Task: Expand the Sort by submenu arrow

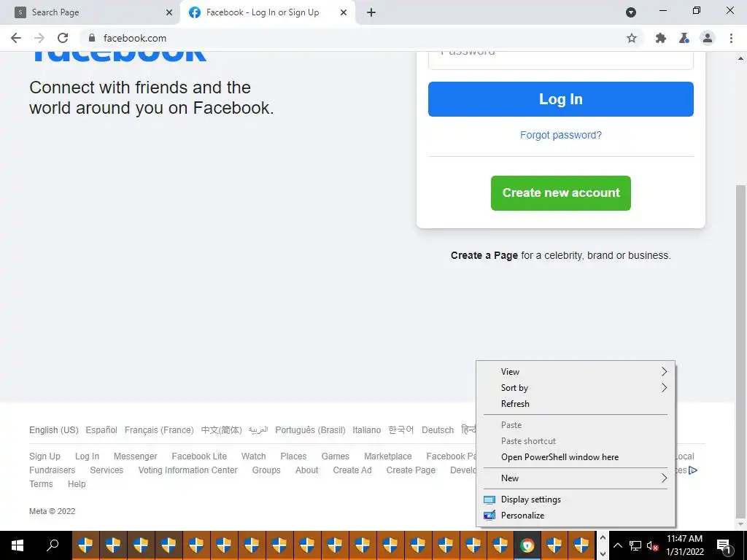Action: click(664, 388)
